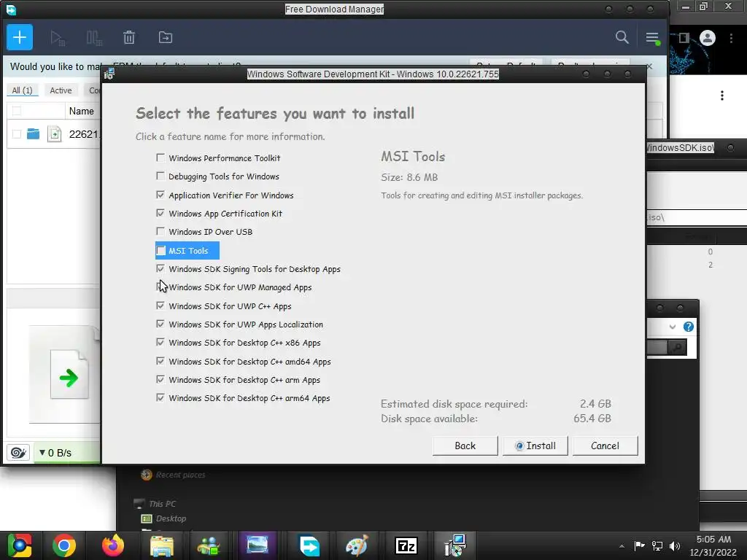Viewport: 747px width, 560px height.
Task: Open the folder icon for the 22621 download
Action: pos(33,134)
